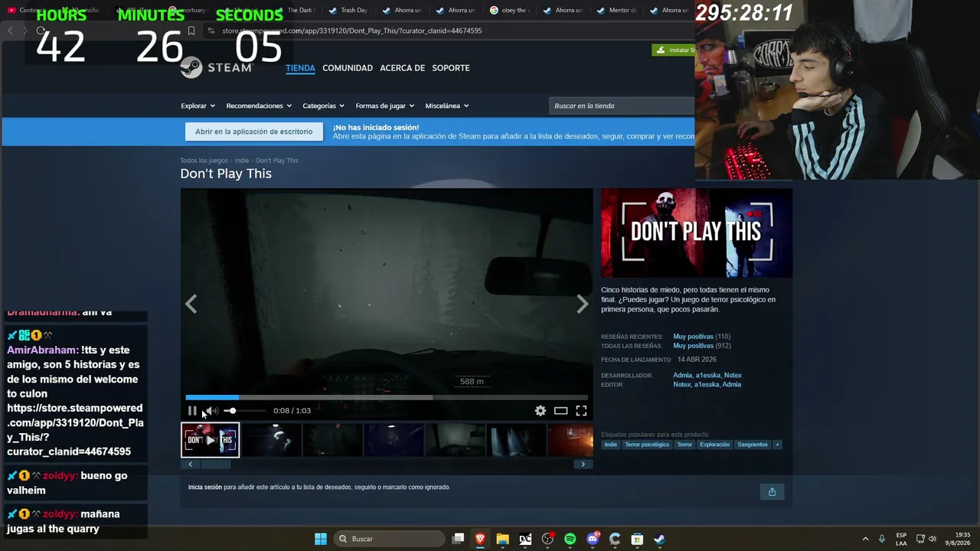Enter fullscreen on the trailer player
980x551 pixels.
click(581, 411)
